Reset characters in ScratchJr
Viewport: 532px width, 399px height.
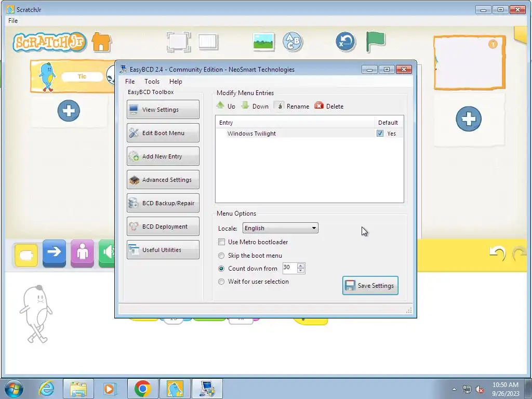345,42
